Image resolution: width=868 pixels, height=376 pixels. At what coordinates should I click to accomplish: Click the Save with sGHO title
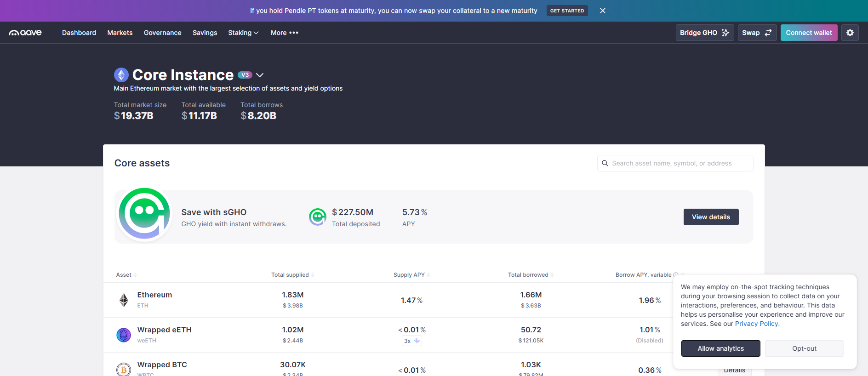(214, 212)
